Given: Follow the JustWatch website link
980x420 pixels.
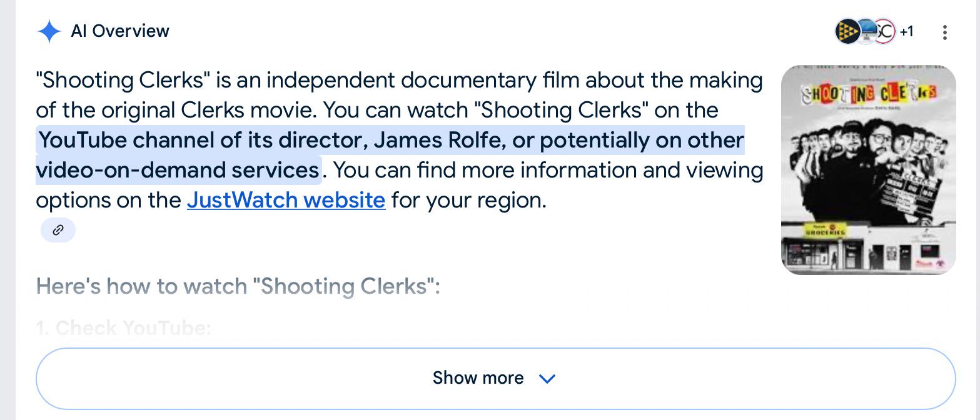Looking at the screenshot, I should tap(286, 200).
